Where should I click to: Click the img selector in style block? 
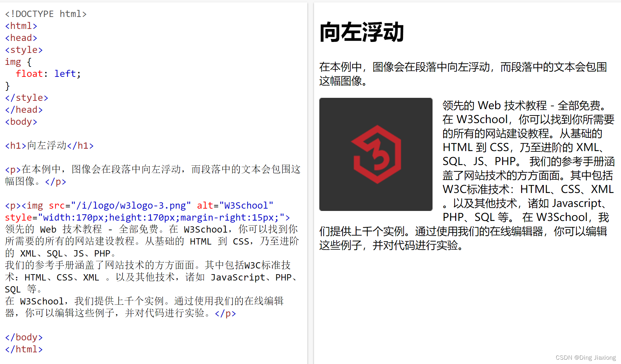13,62
